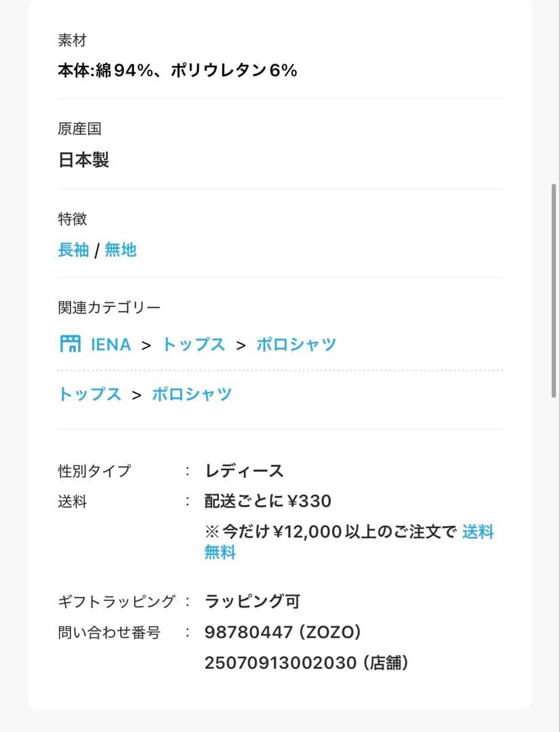The image size is (560, 732).
Task: Click the IENA shop storefront icon
Action: pos(70,344)
